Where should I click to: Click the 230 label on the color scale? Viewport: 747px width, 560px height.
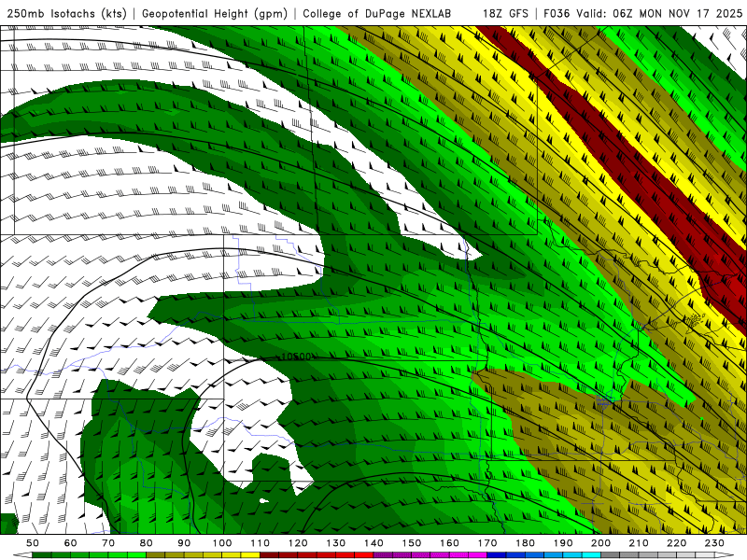(714, 543)
